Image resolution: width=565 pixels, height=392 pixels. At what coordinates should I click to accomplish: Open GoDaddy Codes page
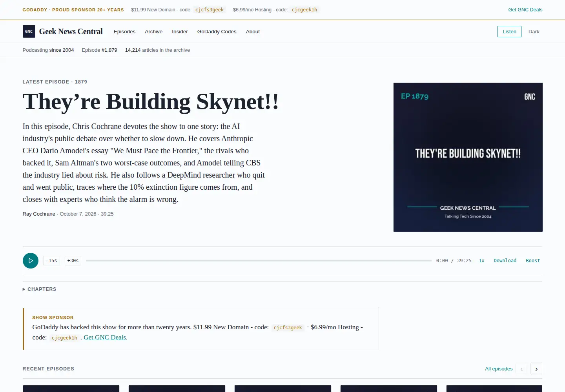217,32
